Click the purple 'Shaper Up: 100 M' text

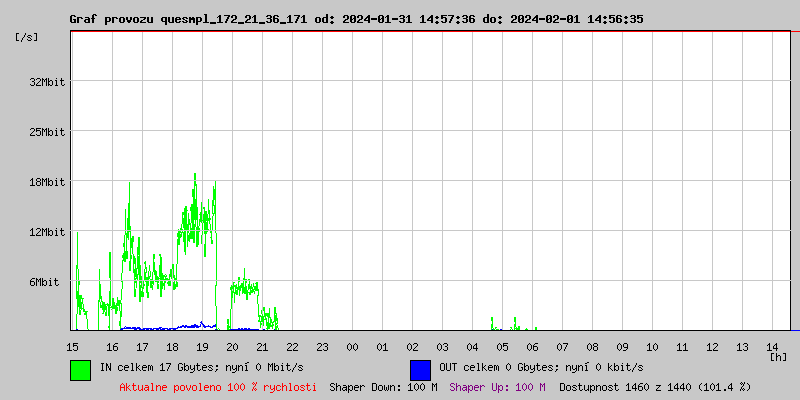point(497,387)
